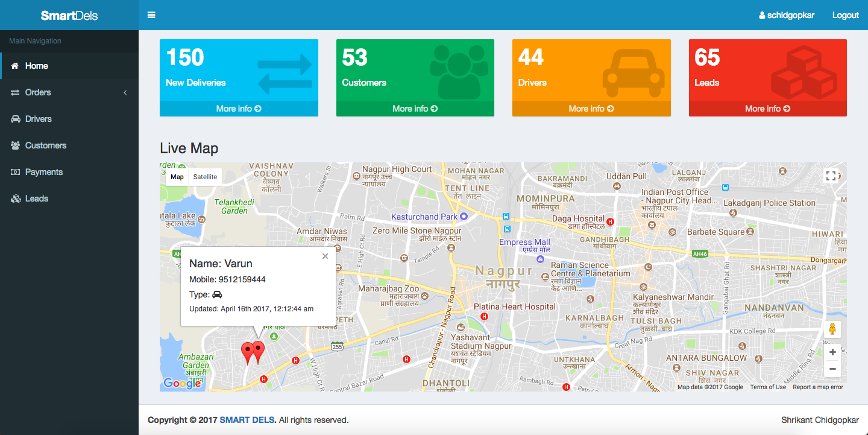Click Kasturchand Park map marker
This screenshot has width=868, height=435.
[x=464, y=216]
